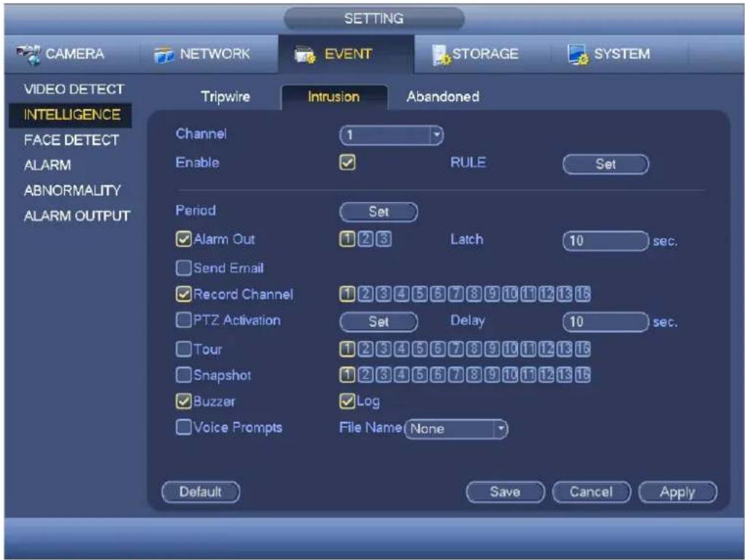745x560 pixels.
Task: Enable the Voice Prompts checkbox
Action: (183, 427)
